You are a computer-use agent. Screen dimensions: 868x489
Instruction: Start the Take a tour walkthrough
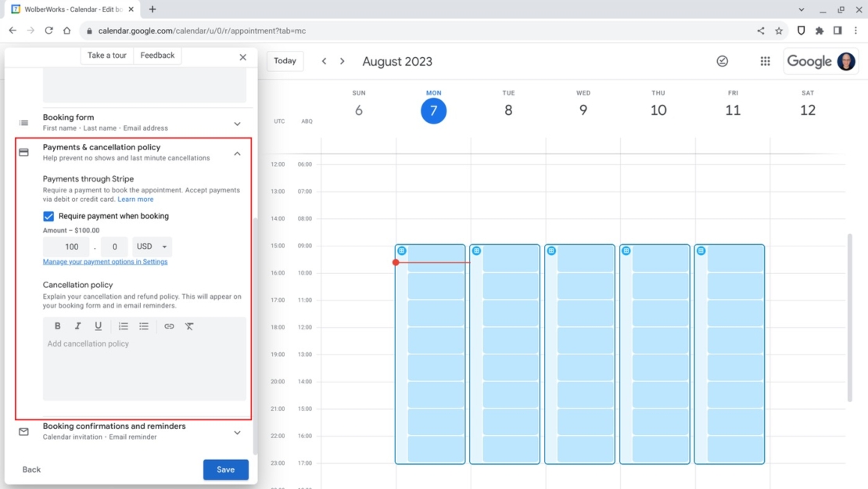click(106, 55)
